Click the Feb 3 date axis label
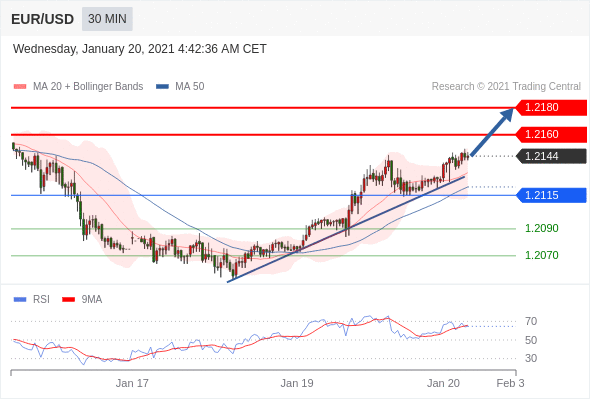Viewport: 590px width, 400px height. click(510, 383)
